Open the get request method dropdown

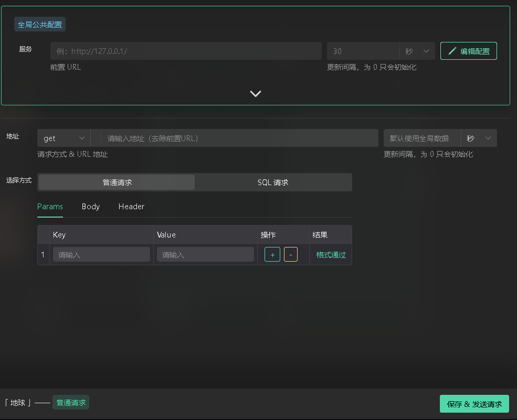tap(64, 138)
